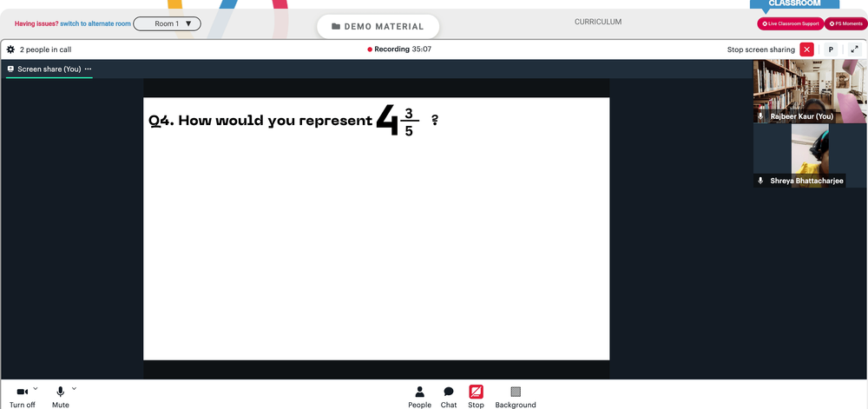Image resolution: width=868 pixels, height=409 pixels.
Task: Click the P button in call header
Action: [x=831, y=49]
